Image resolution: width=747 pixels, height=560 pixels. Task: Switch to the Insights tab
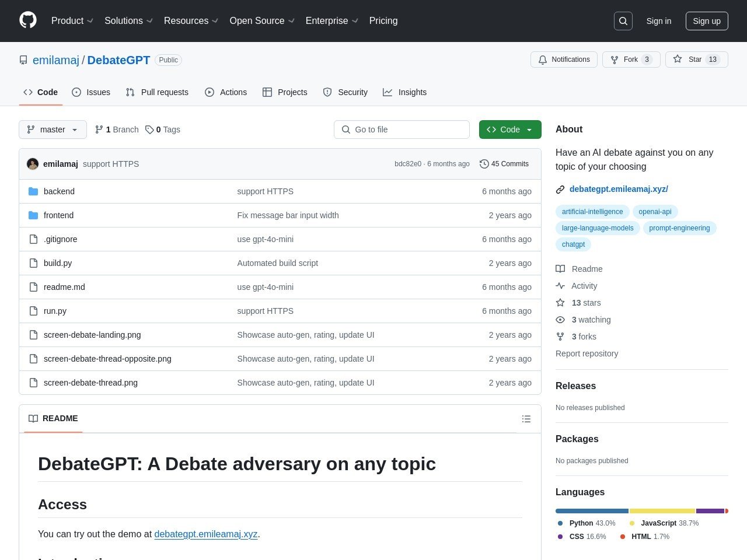[x=405, y=92]
